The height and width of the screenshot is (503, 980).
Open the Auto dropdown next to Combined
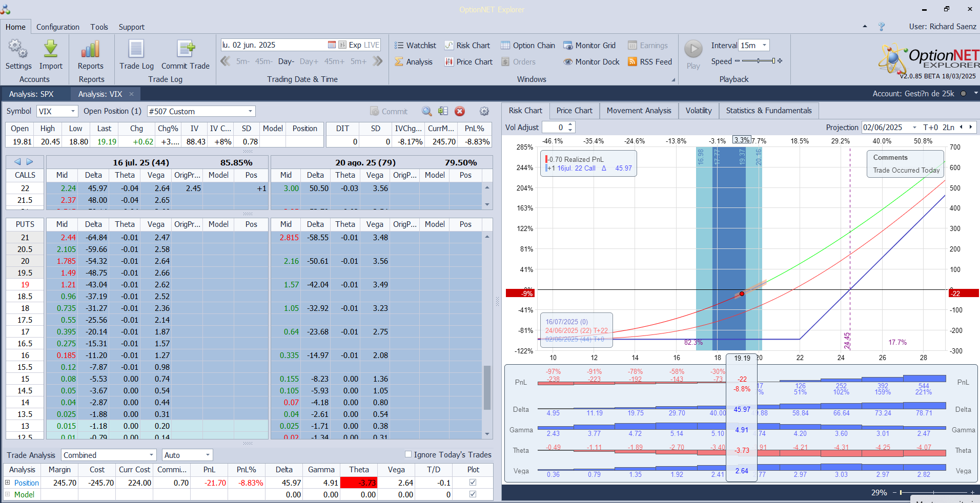pos(208,455)
